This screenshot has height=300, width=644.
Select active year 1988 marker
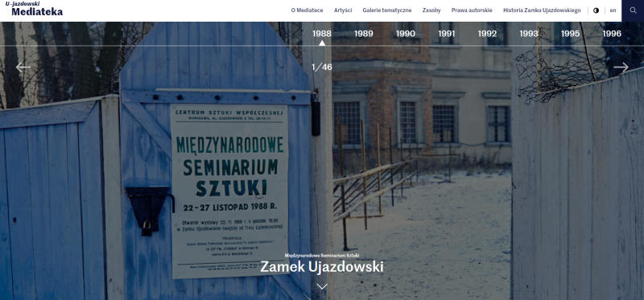[x=322, y=34]
